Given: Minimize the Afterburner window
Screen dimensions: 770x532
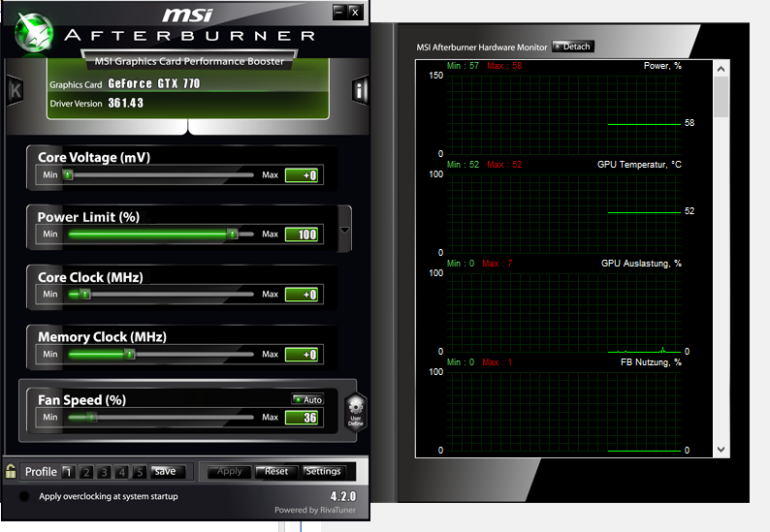Looking at the screenshot, I should click(x=338, y=12).
